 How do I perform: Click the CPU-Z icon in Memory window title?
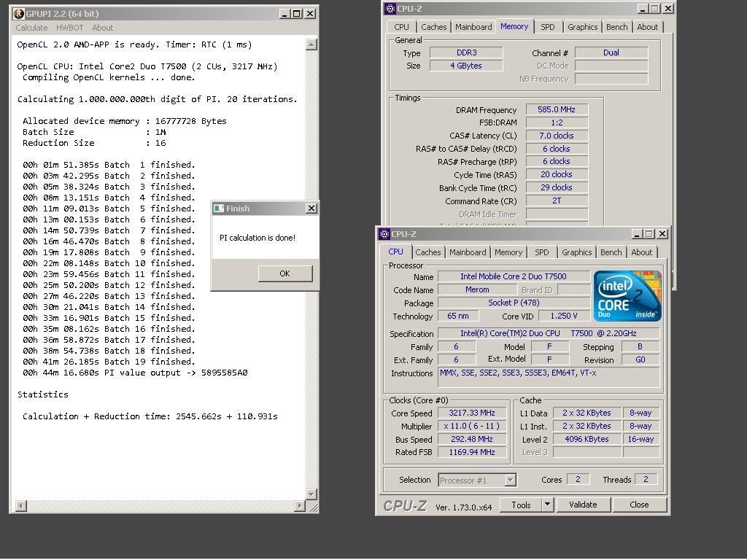pos(390,9)
